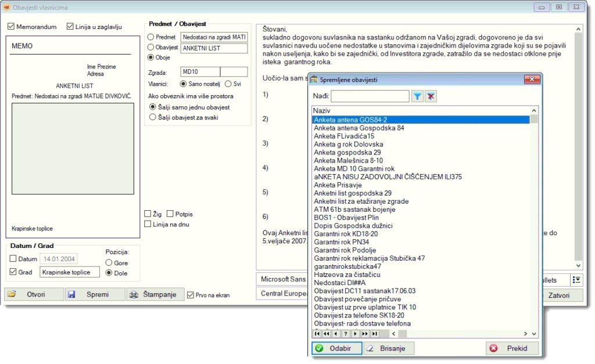The height and width of the screenshot is (364, 595).
Task: Select the list row 'Anketa MD 10 Garantni rok'
Action: click(421, 169)
